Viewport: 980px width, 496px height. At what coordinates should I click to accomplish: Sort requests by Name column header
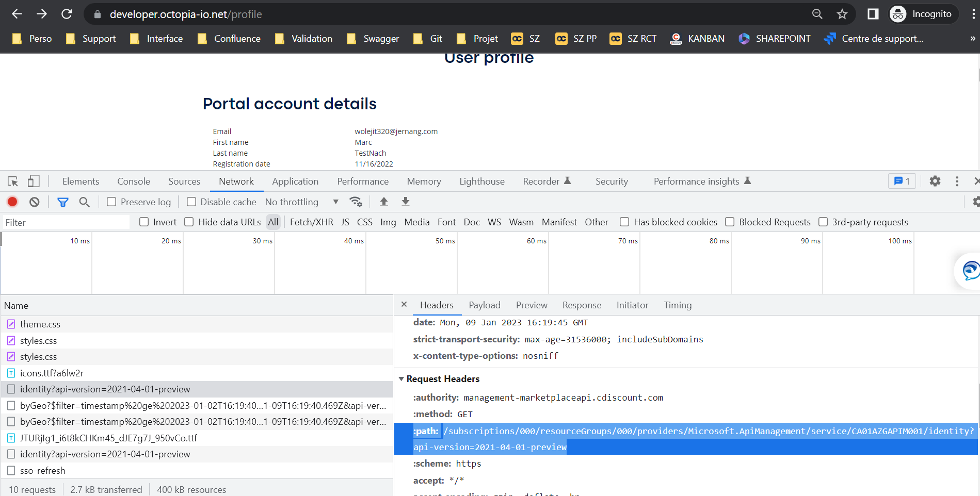coord(197,306)
